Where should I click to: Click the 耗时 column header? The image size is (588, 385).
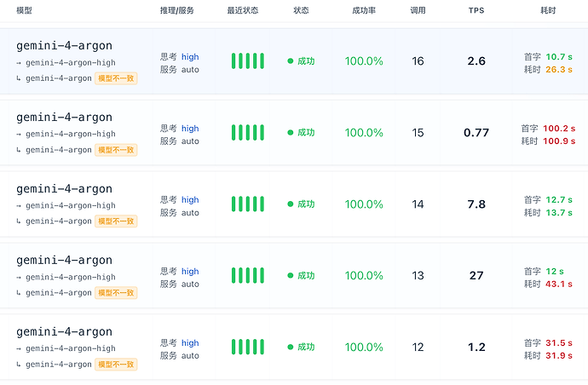(x=548, y=10)
